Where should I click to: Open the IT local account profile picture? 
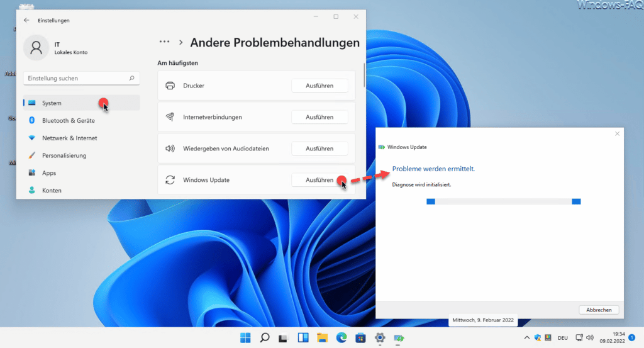(36, 48)
